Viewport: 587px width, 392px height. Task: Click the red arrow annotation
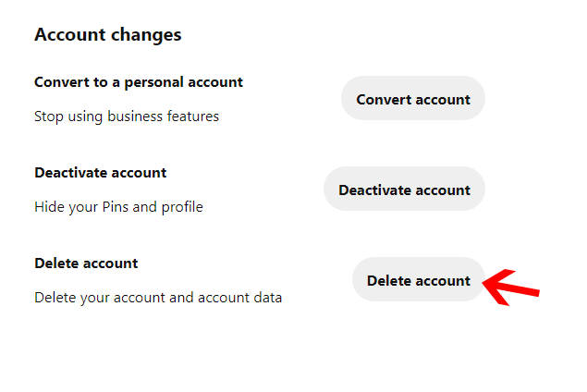click(x=511, y=287)
